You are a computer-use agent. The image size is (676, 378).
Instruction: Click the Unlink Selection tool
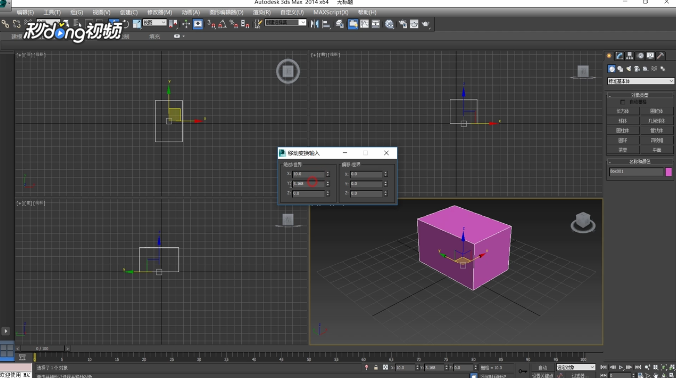(x=16, y=24)
